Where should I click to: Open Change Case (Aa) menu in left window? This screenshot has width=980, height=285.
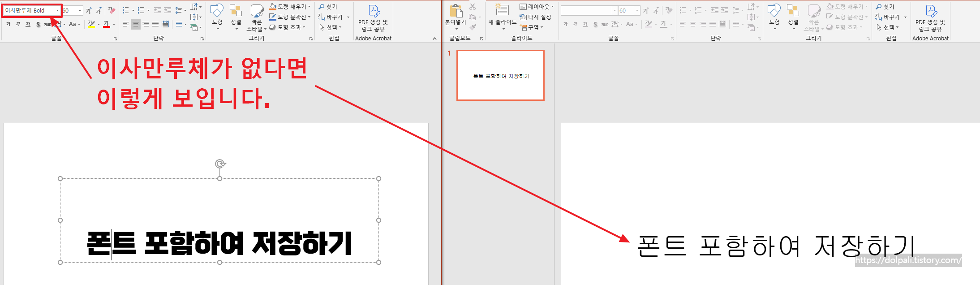coord(74,24)
